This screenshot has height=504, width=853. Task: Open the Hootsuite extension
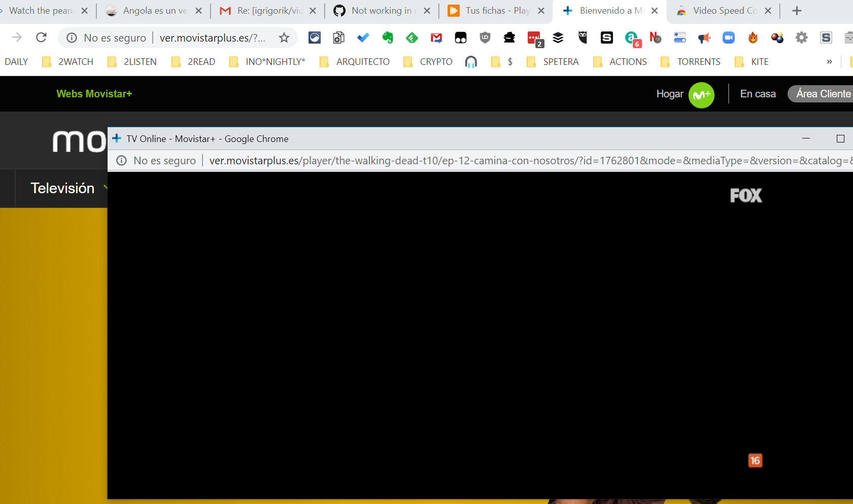pyautogui.click(x=583, y=38)
